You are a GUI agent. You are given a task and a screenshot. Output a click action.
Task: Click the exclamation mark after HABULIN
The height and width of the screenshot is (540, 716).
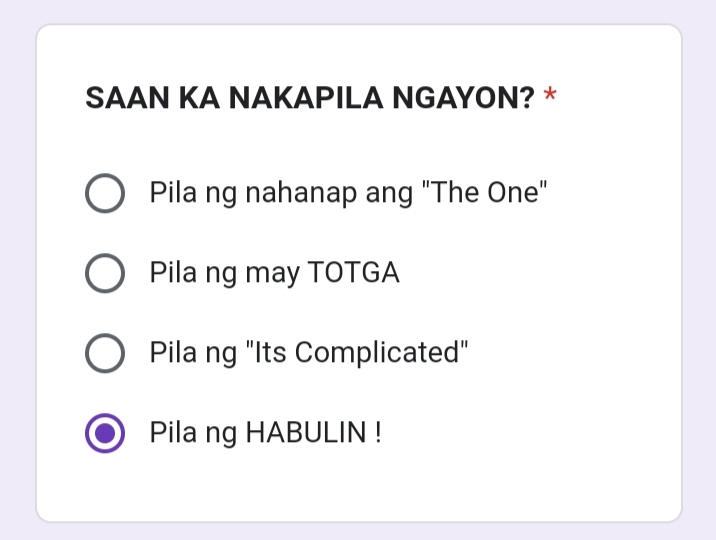(378, 432)
